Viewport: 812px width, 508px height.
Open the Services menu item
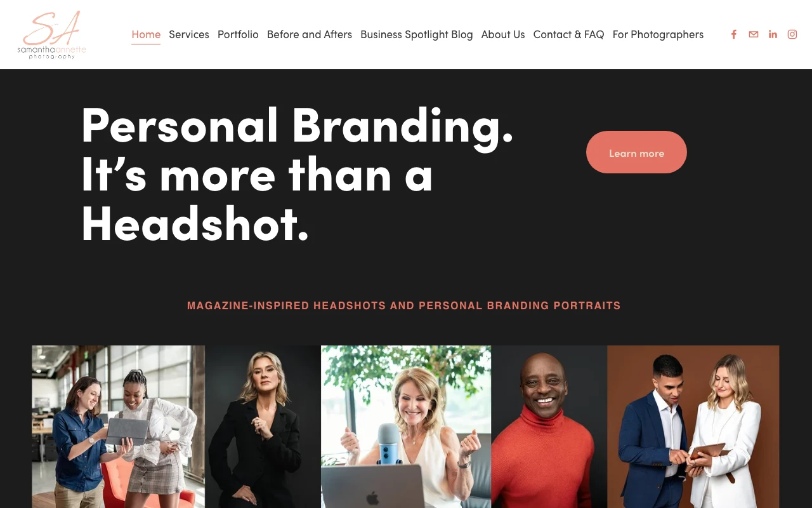(x=189, y=34)
